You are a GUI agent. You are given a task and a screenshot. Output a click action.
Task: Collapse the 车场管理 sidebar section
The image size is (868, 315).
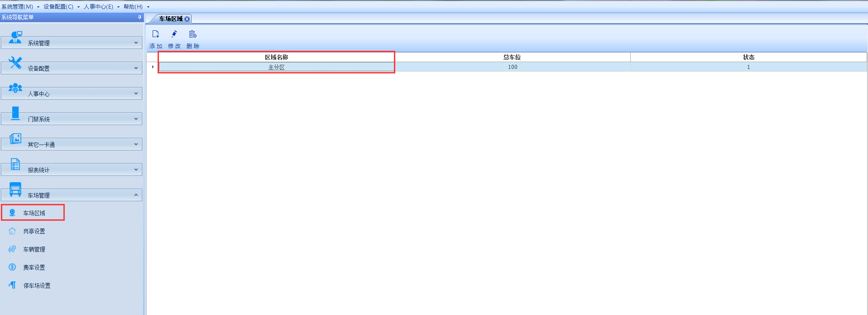[x=72, y=195]
